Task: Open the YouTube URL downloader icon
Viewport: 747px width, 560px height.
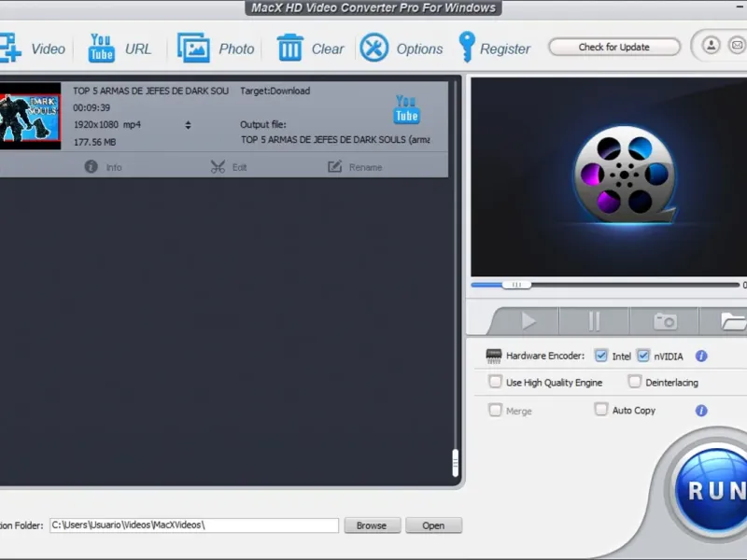Action: (x=101, y=48)
